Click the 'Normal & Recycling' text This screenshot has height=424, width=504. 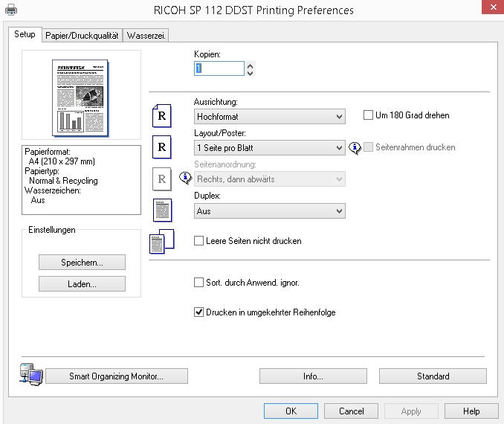63,181
